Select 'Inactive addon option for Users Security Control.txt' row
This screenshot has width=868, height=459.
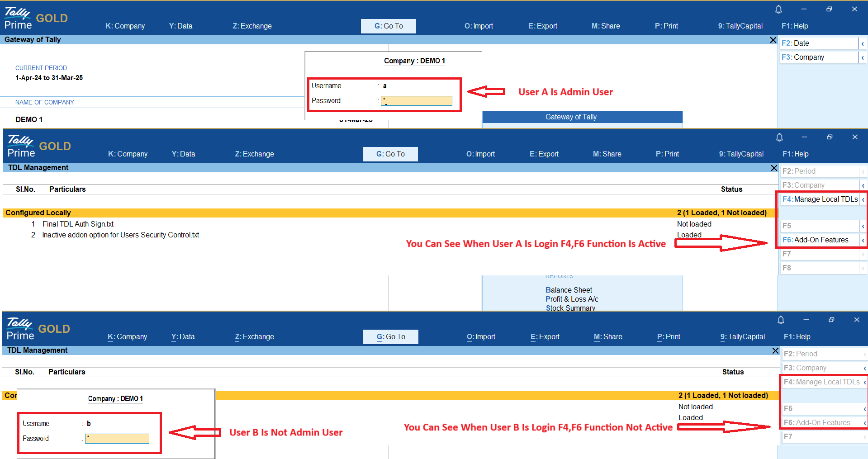(x=120, y=235)
